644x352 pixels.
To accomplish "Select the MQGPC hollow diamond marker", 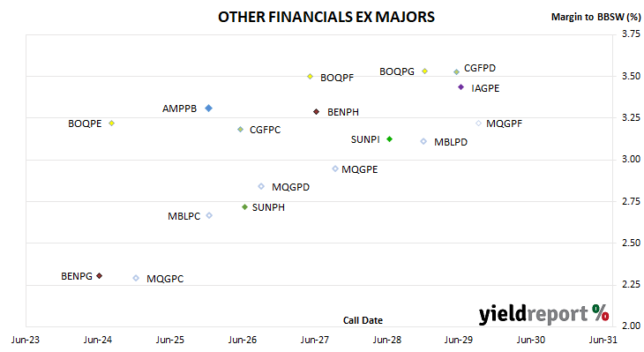I will 136,278.
